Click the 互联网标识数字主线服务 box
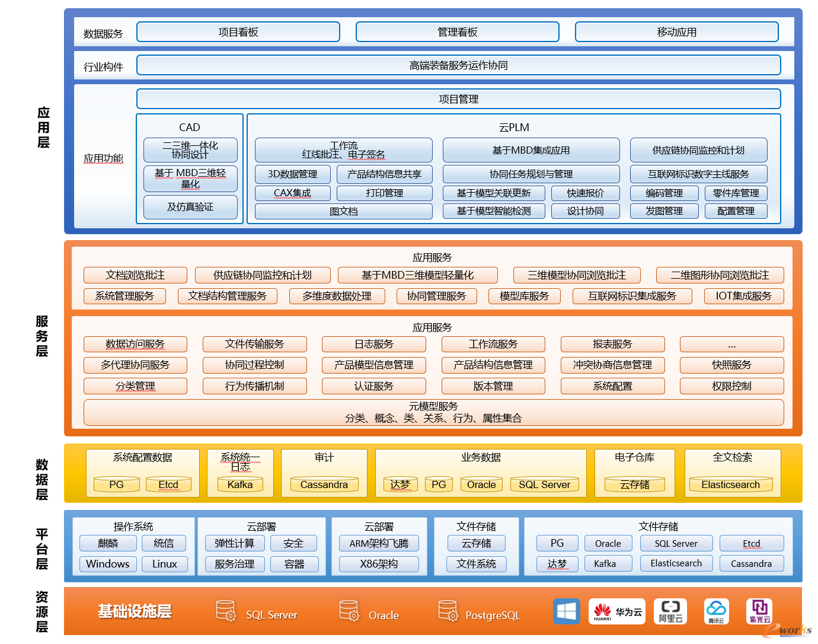This screenshot has height=644, width=818. [699, 174]
